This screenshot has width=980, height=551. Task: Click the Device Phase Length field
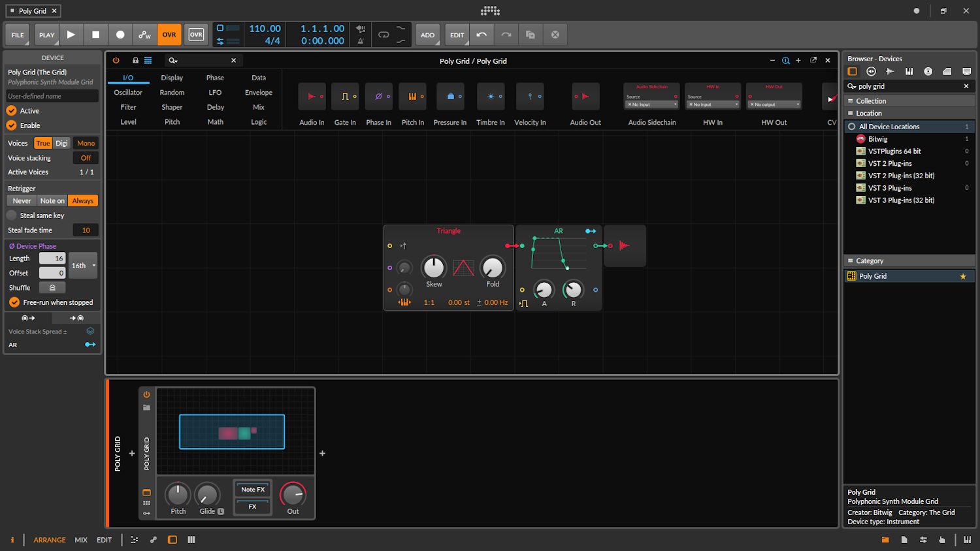pyautogui.click(x=52, y=259)
